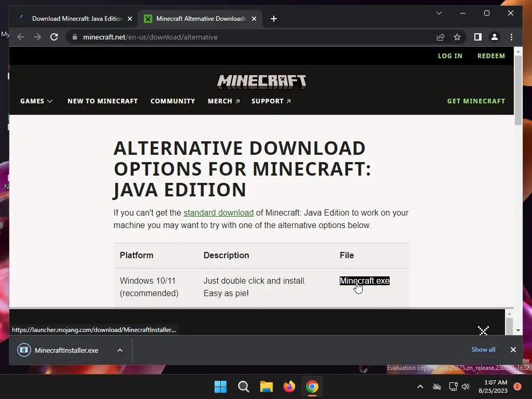
Task: Click the Platform column header
Action: pyautogui.click(x=137, y=255)
